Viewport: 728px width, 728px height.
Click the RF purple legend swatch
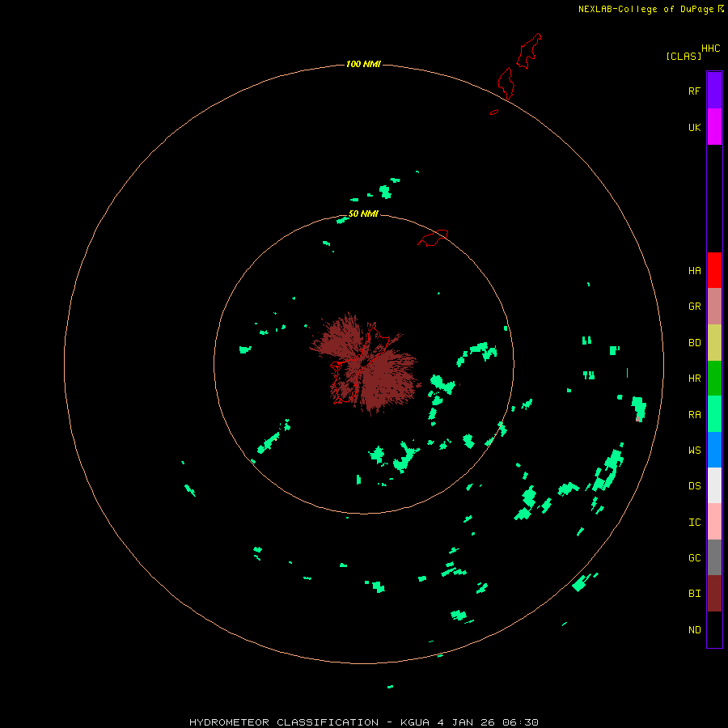click(714, 91)
